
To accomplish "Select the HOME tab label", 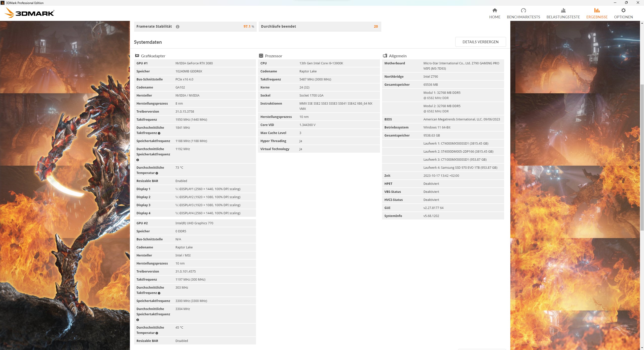I will coord(495,17).
